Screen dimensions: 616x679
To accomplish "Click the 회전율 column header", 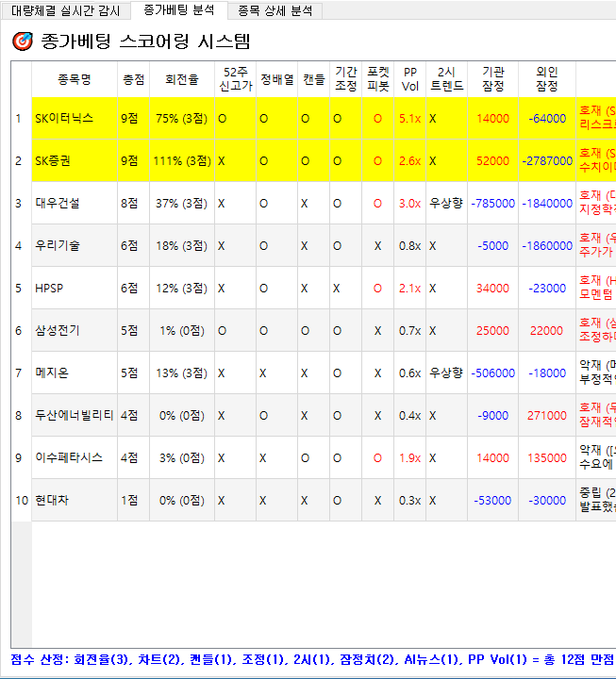I will point(182,79).
